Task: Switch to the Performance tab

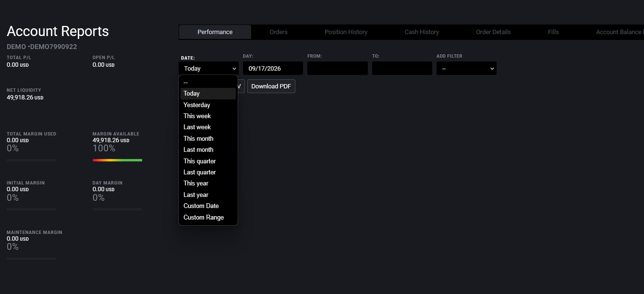Action: point(215,32)
